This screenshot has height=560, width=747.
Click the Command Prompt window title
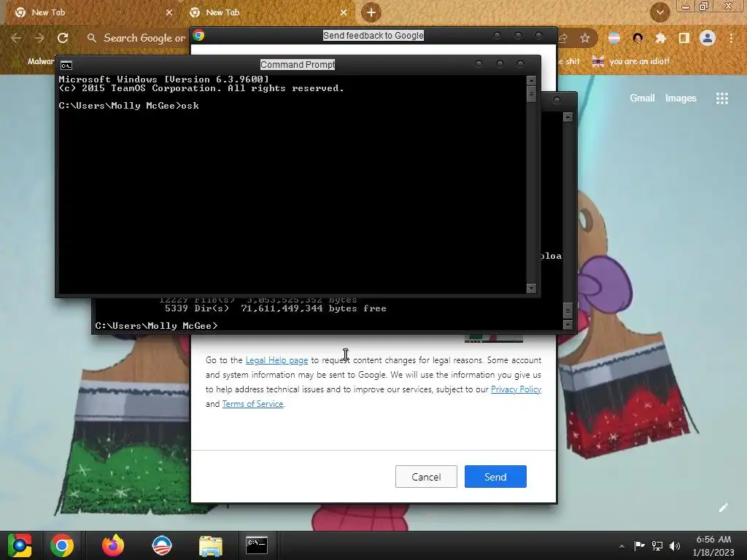298,64
